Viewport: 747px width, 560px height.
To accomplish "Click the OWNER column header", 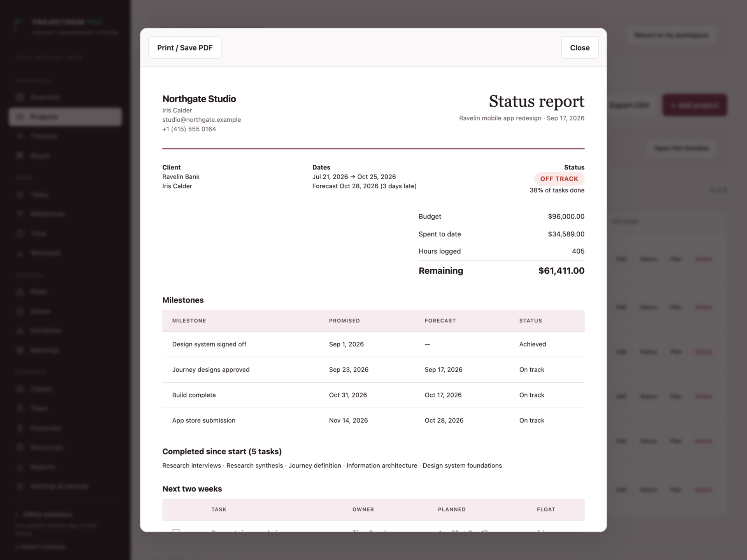I will (363, 509).
